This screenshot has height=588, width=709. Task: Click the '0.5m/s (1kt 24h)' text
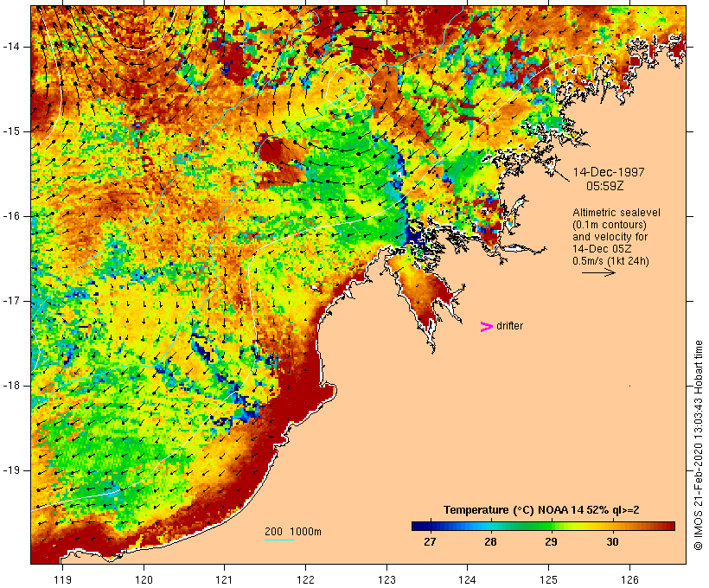point(610,261)
